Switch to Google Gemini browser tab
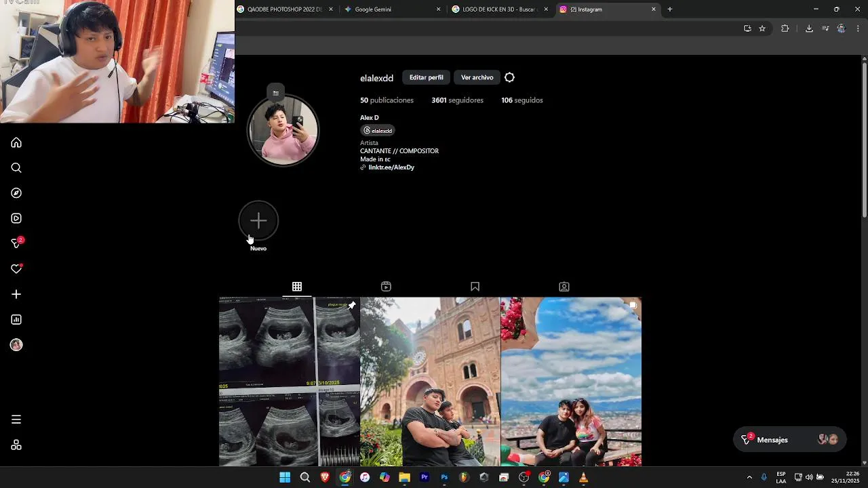The width and height of the screenshot is (868, 488). [x=393, y=9]
